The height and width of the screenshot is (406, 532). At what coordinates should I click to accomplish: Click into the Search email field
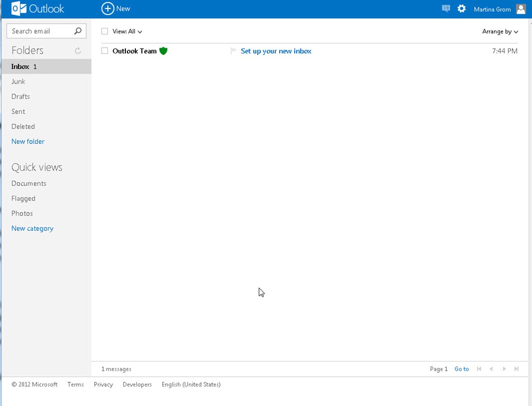tap(40, 31)
